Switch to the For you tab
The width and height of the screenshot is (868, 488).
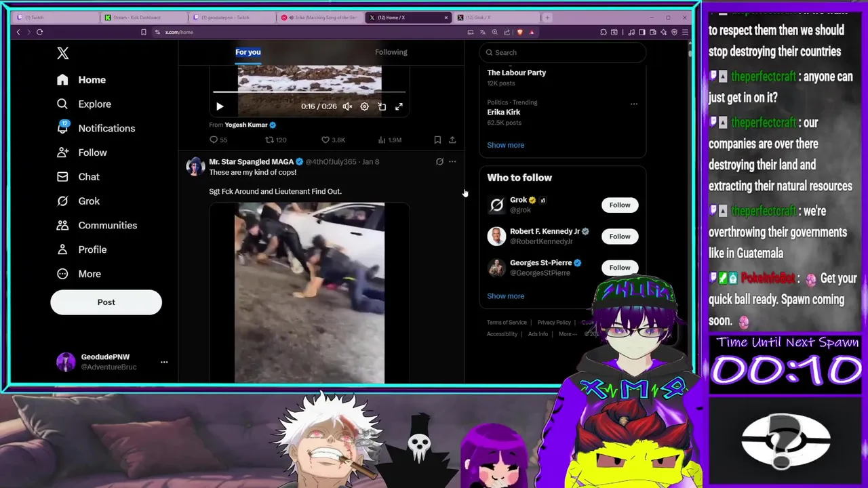248,52
